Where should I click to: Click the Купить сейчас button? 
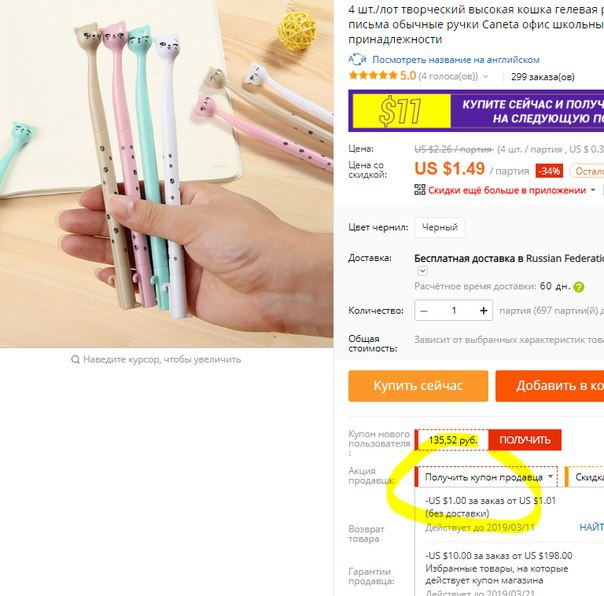pyautogui.click(x=418, y=386)
